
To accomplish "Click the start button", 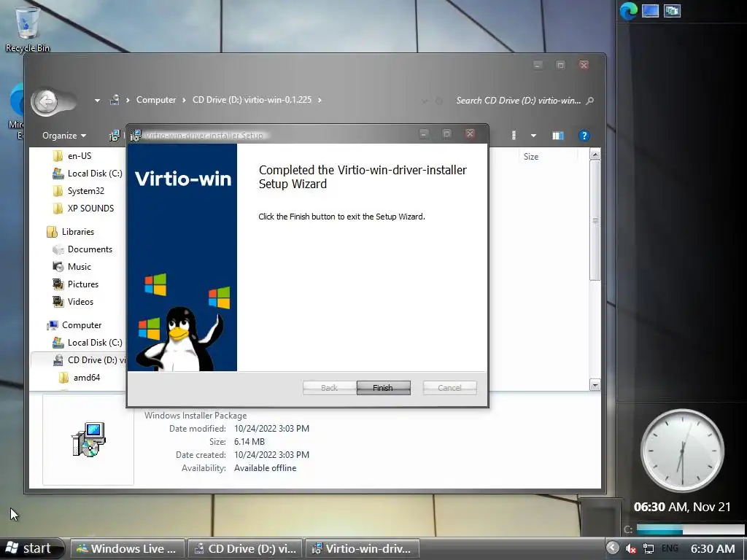I will (30, 548).
